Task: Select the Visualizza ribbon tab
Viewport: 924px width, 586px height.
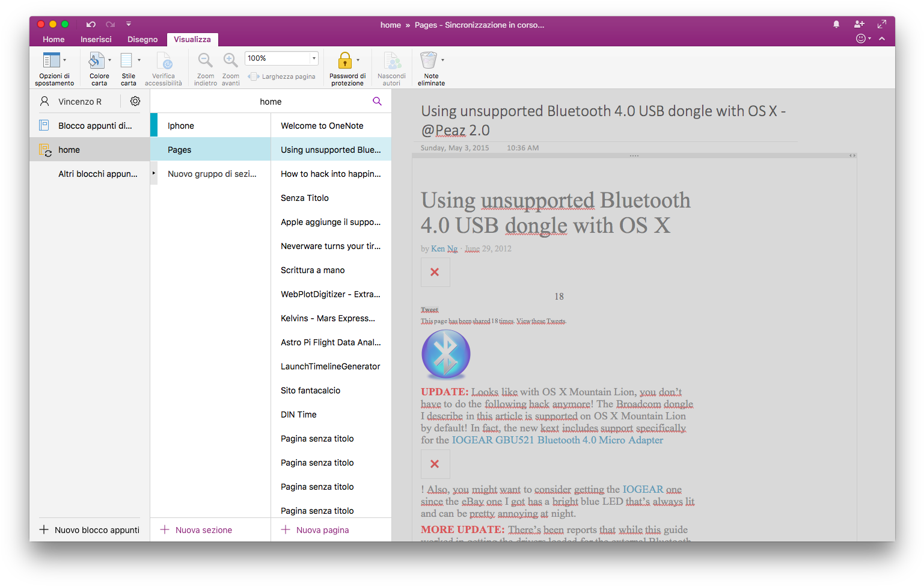Action: (x=192, y=39)
